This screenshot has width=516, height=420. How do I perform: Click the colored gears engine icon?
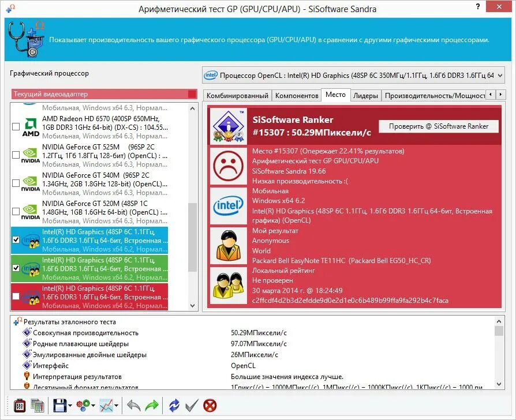click(x=83, y=406)
